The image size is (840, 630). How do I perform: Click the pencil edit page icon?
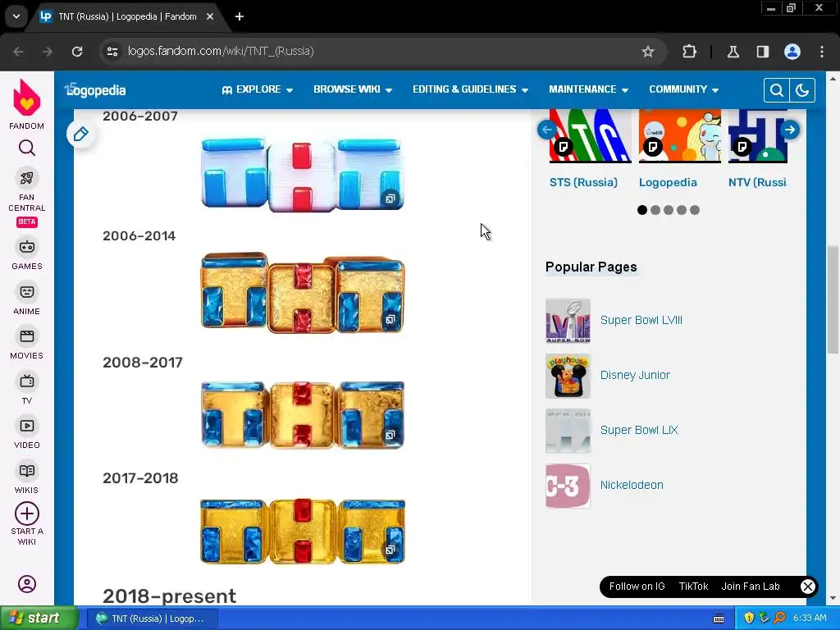[x=81, y=134]
